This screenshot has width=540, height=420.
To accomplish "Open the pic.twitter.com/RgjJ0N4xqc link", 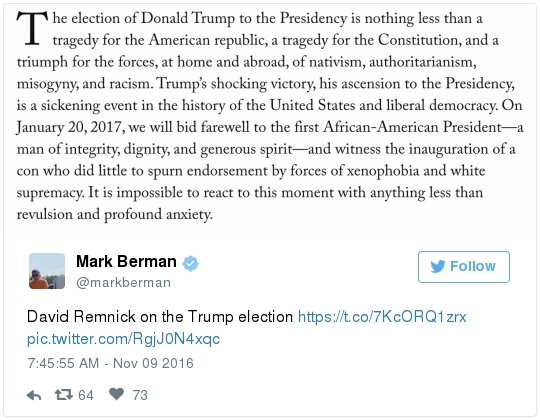I will [123, 339].
